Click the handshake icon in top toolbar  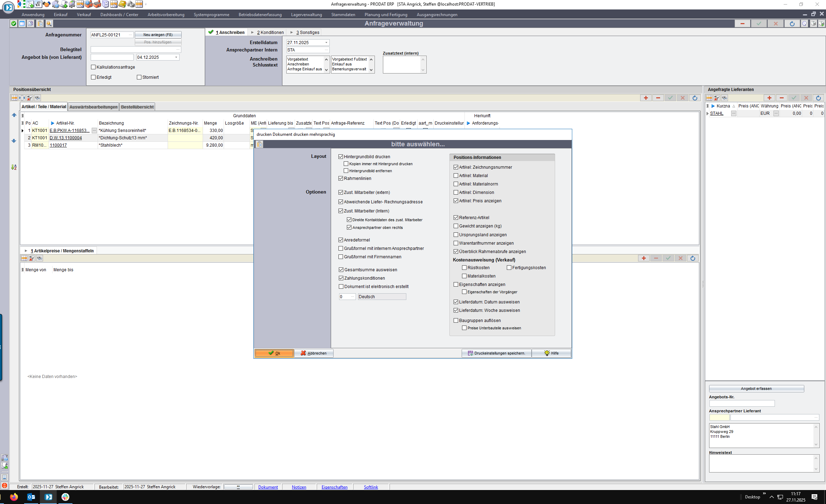tap(47, 4)
